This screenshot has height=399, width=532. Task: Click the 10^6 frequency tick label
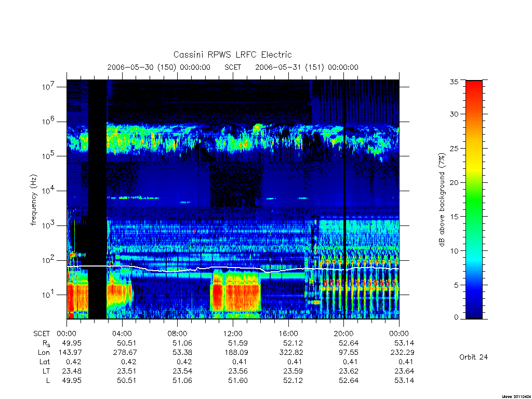click(49, 122)
